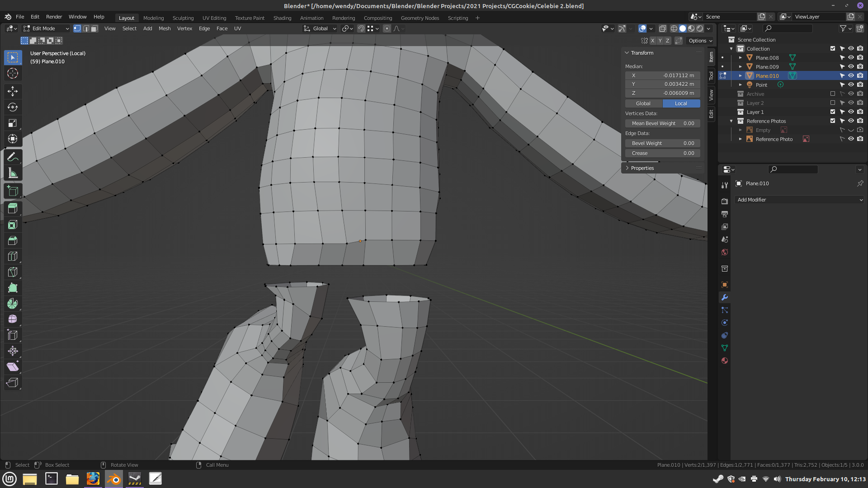
Task: Uncheck the Reference Photos collection checkbox
Action: click(x=833, y=121)
